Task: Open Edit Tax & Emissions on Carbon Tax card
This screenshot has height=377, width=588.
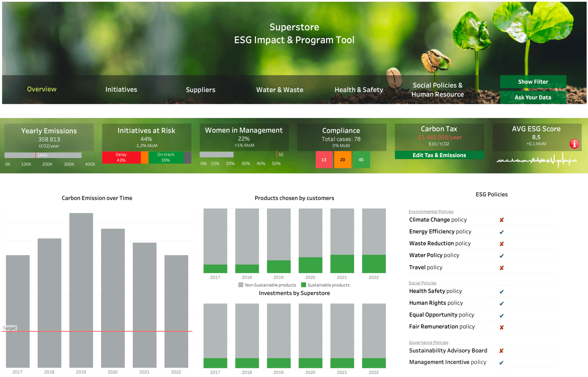Action: click(439, 155)
